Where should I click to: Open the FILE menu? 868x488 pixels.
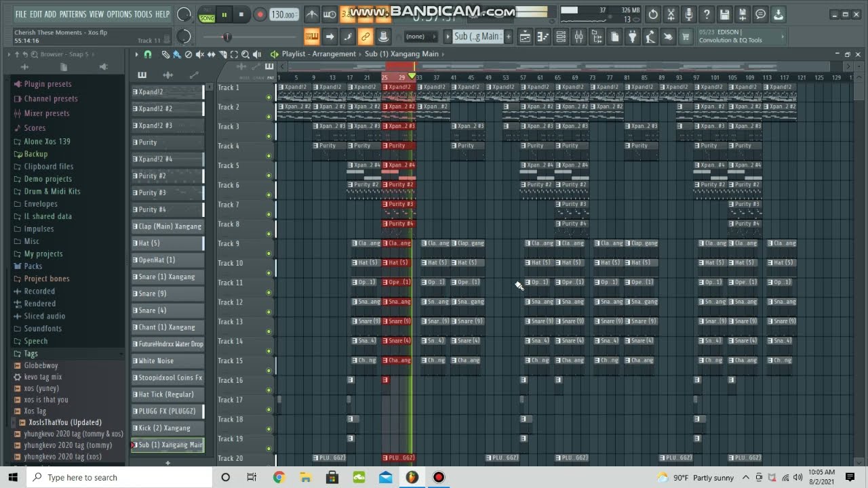pyautogui.click(x=21, y=14)
